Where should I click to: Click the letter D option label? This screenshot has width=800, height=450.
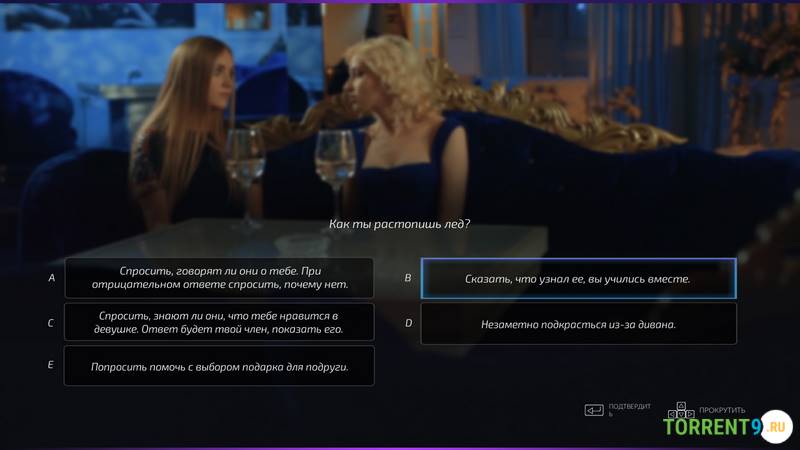[x=408, y=323]
